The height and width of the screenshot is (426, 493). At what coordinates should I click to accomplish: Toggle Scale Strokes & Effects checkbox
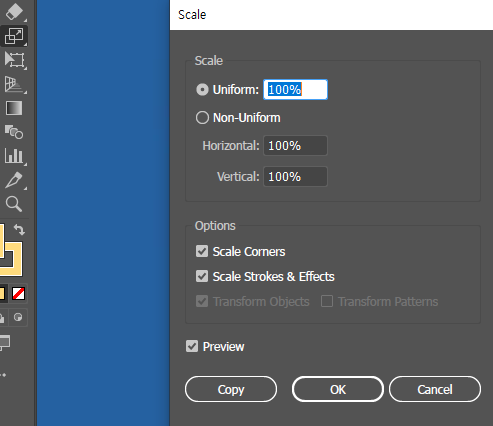click(202, 276)
